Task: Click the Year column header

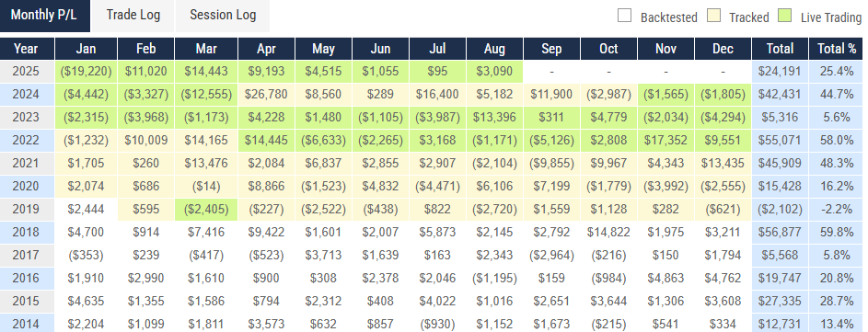Action: click(x=27, y=49)
